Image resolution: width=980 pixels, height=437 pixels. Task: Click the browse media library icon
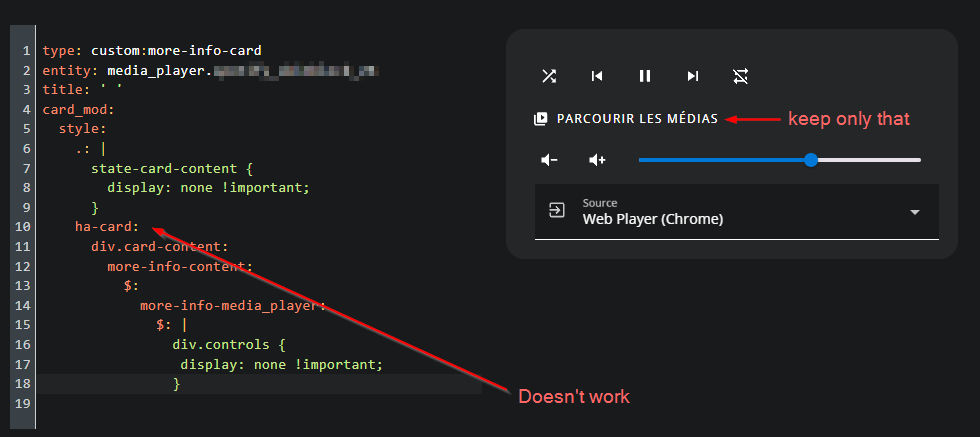541,119
